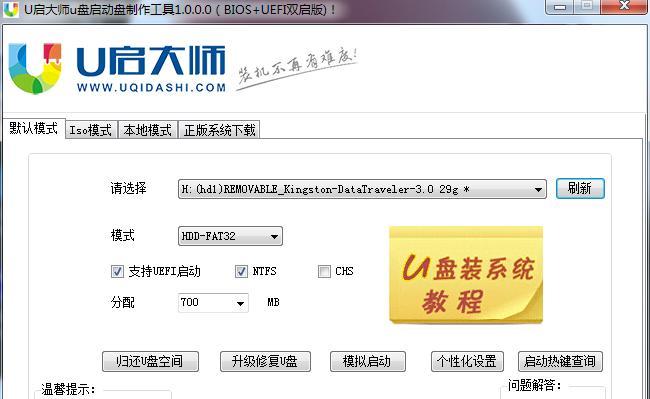Enable the CHS checkbox
Screen dimensions: 650x399
(x=324, y=272)
